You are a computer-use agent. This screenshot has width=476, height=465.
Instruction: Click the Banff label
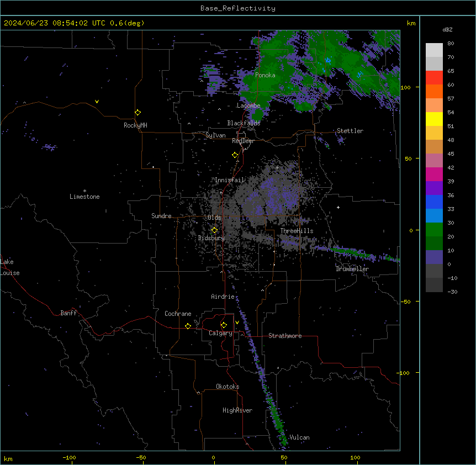click(x=68, y=313)
